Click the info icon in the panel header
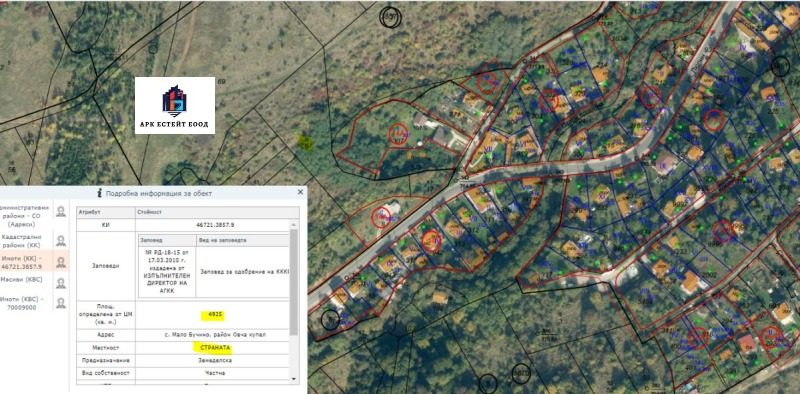 (x=99, y=193)
